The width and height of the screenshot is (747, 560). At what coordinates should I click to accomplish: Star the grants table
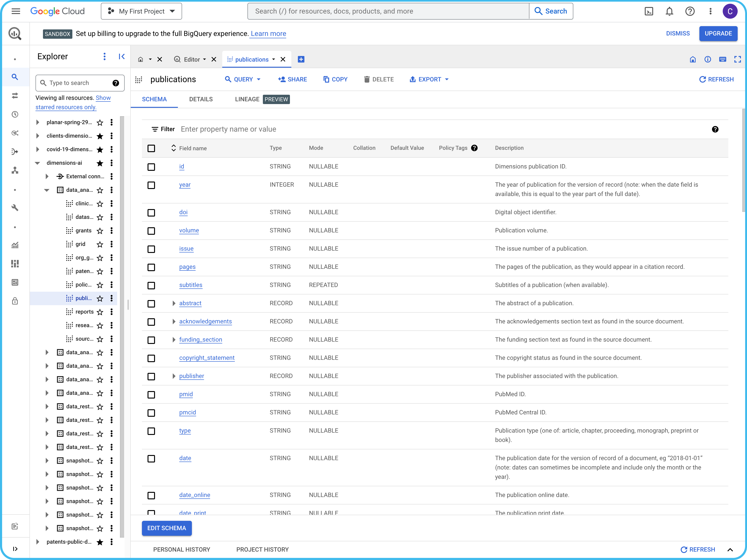pos(100,231)
